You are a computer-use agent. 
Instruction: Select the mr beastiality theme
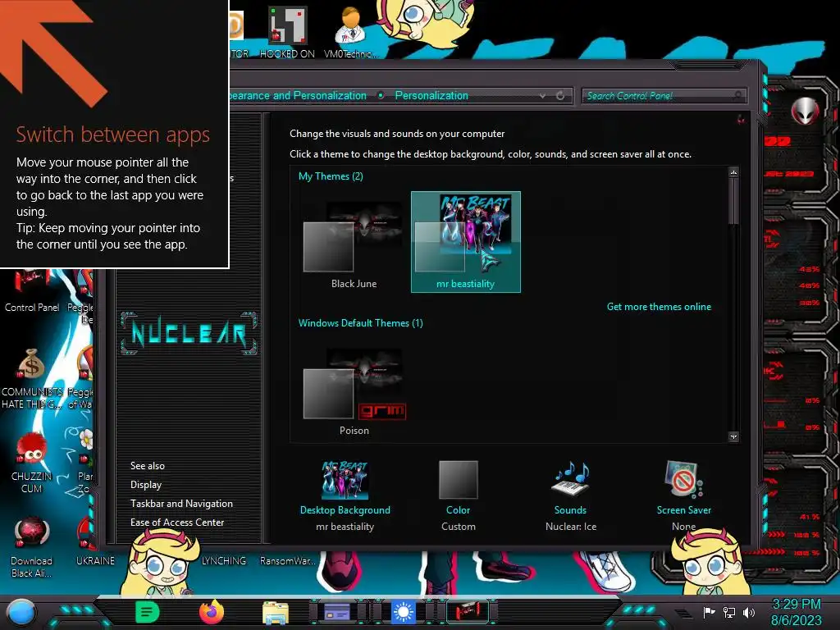coord(466,242)
